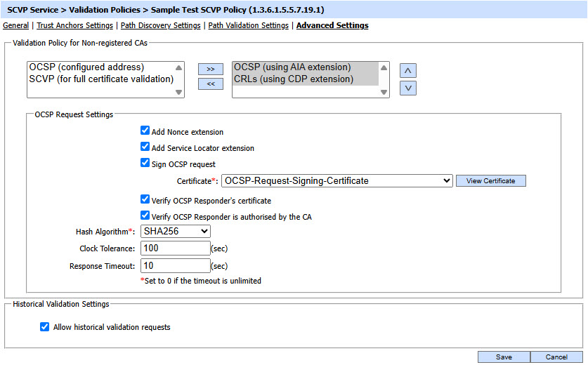Open the General settings tab
Viewport: 588px width, 365px height.
(x=15, y=25)
